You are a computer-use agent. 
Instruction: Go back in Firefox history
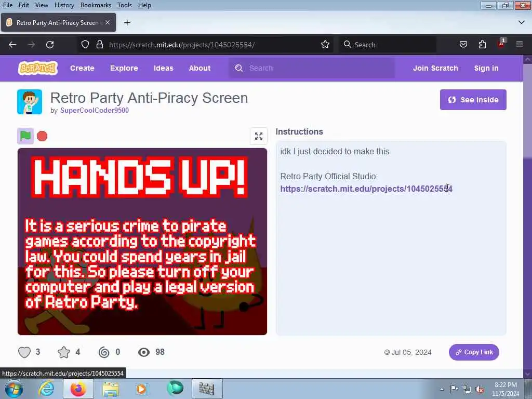(x=12, y=45)
